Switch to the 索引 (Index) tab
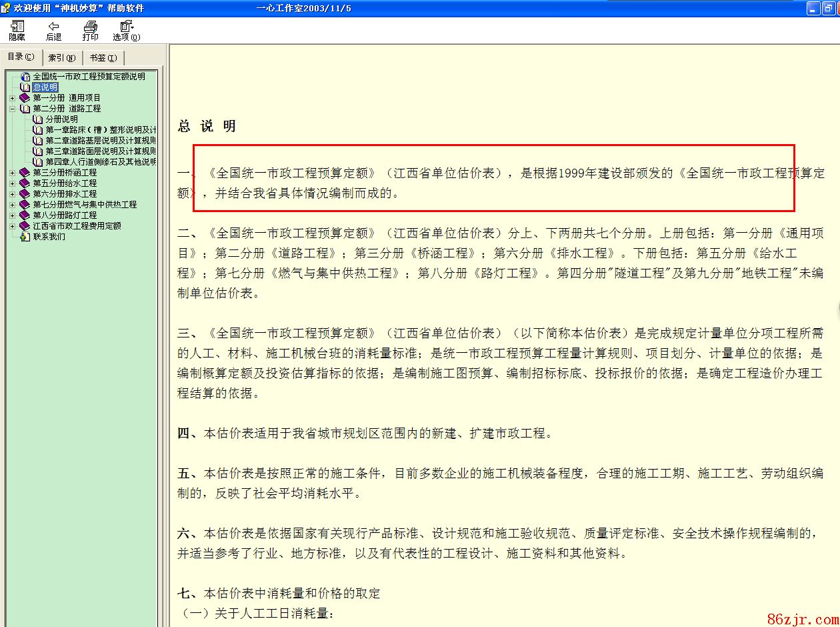Screen dimensions: 840x627 click(61, 57)
